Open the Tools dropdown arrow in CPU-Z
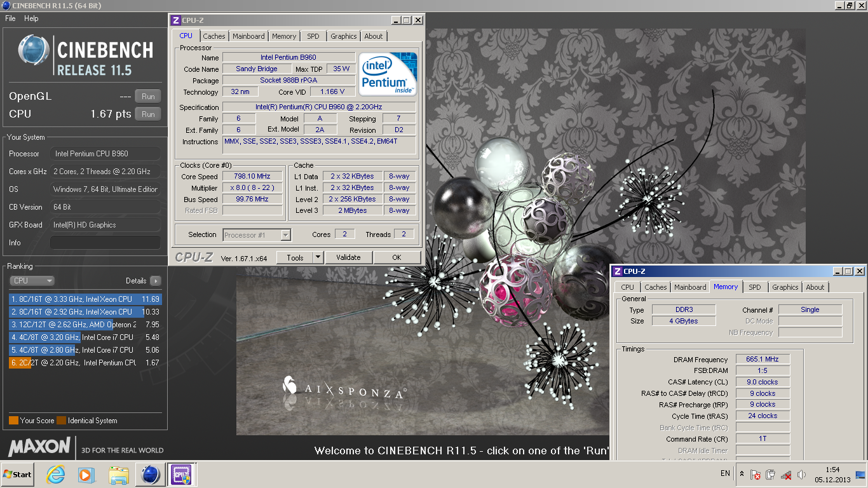Screen dimensions: 868x488 [318, 257]
